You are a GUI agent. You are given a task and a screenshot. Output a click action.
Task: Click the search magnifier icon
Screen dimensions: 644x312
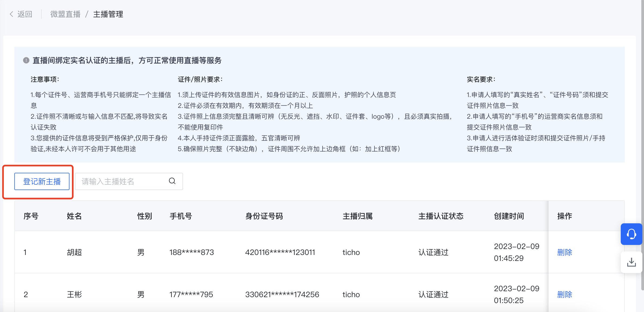(x=172, y=181)
